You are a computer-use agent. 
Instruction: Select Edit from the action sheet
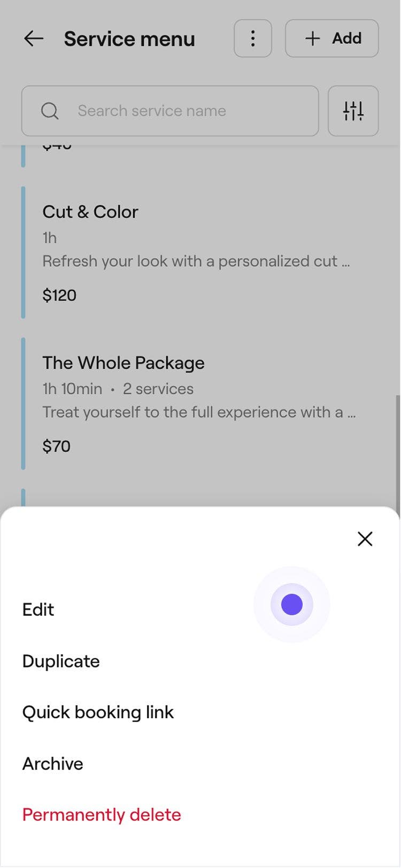(x=38, y=610)
